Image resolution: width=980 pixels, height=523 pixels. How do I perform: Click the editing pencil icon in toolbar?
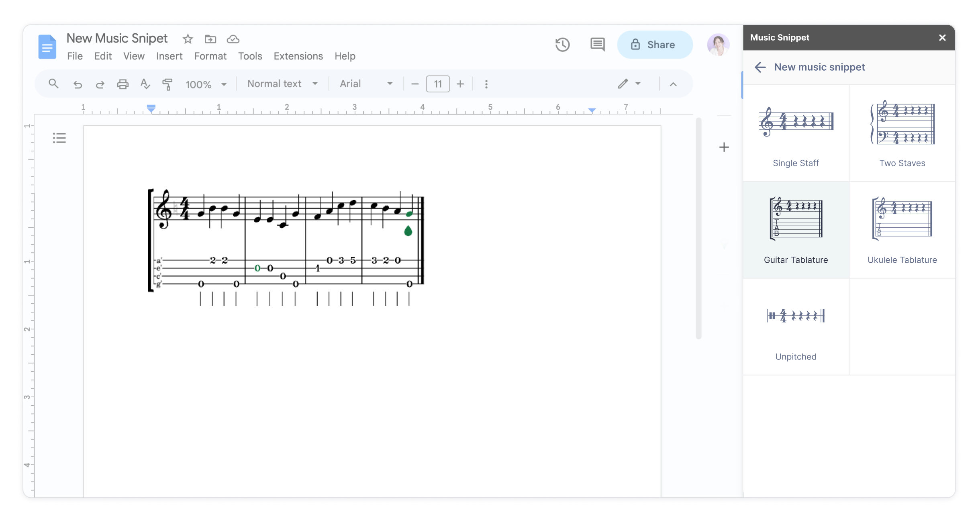click(623, 84)
